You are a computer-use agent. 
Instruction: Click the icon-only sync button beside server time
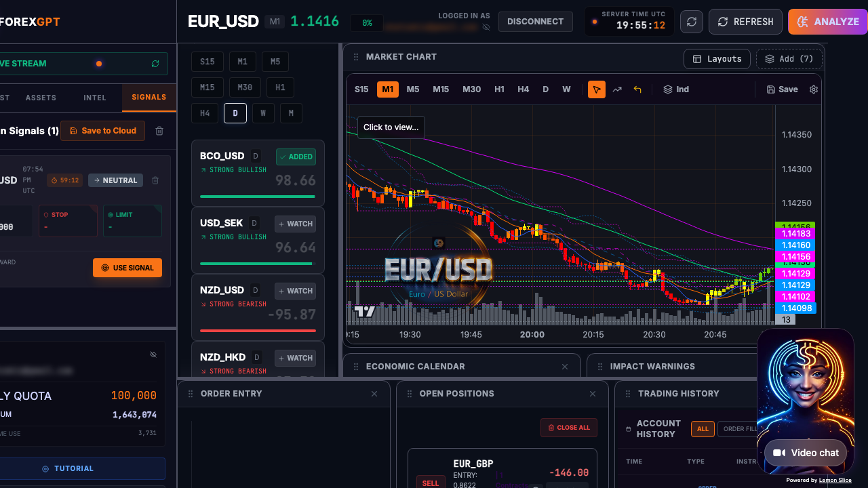691,22
